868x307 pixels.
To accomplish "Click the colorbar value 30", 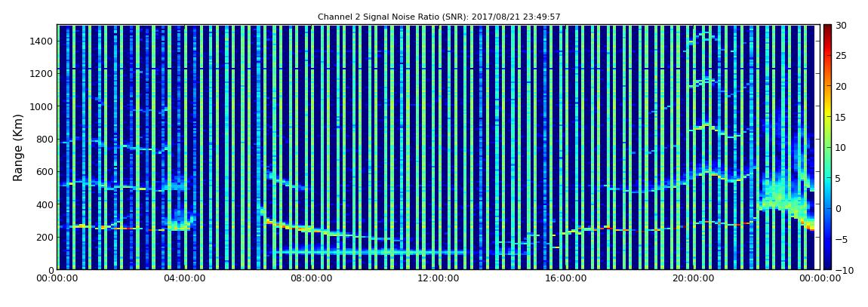I will [842, 25].
